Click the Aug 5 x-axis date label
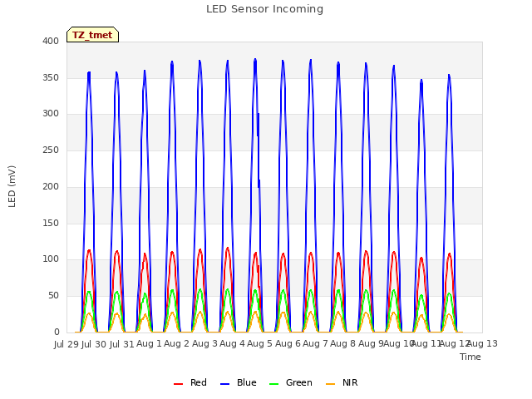The height and width of the screenshot is (399, 532). [x=259, y=344]
